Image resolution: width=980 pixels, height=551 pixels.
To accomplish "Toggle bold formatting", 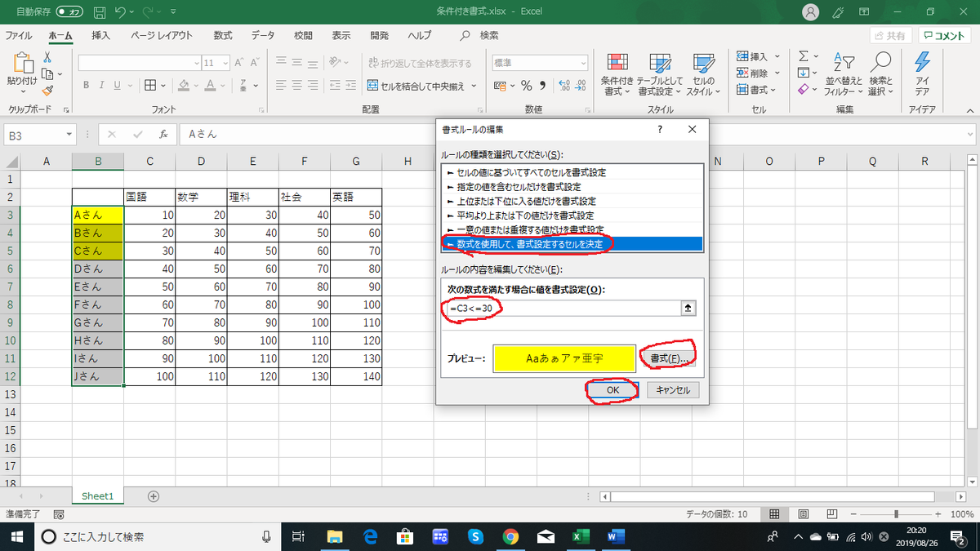I will (85, 85).
